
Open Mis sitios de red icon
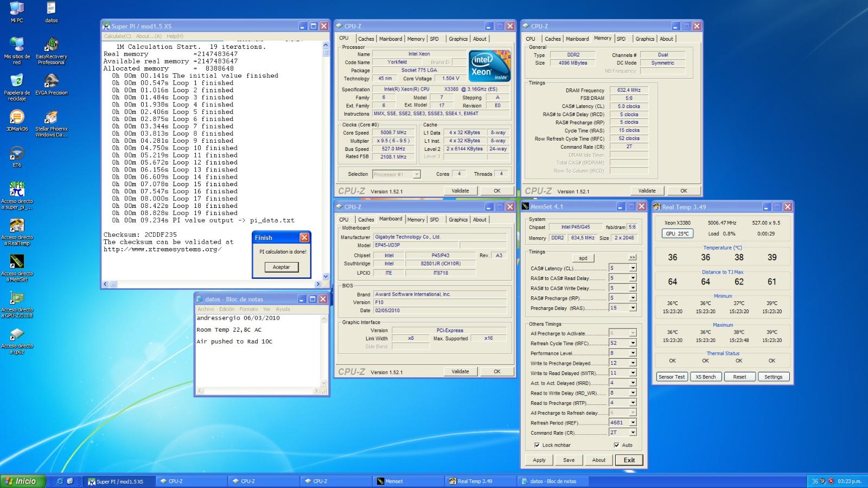pos(17,50)
